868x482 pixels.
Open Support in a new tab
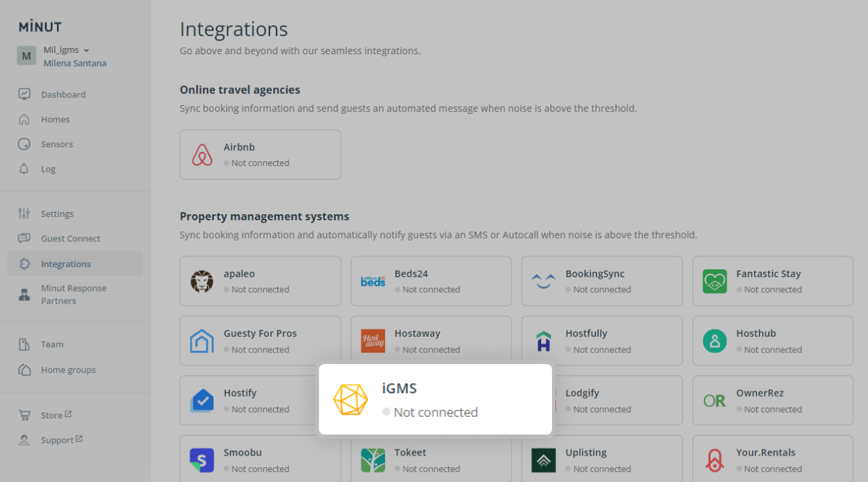[58, 439]
